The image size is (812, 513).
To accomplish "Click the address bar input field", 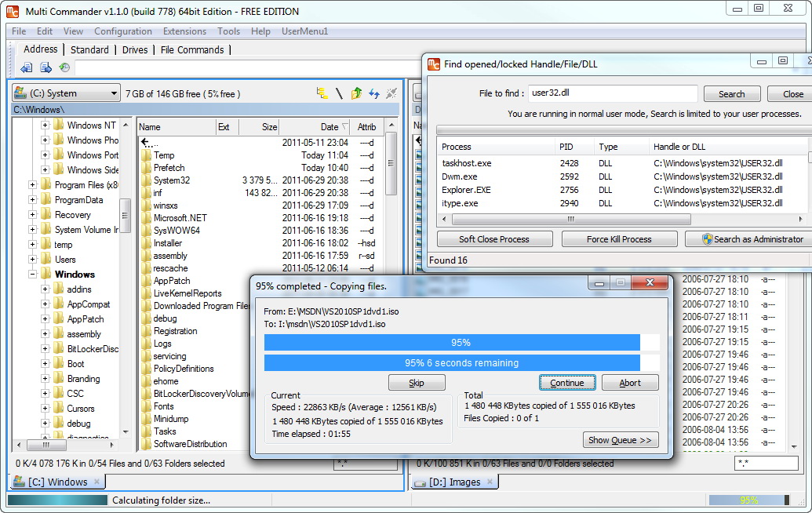I will 248,67.
